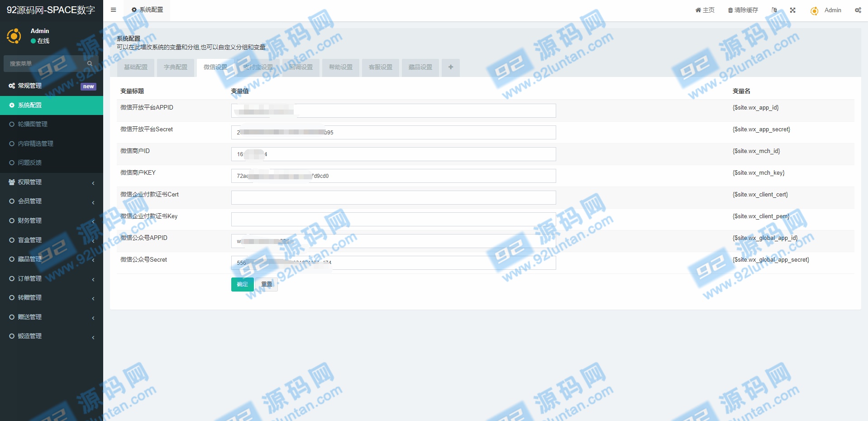Screen dimensions: 868x421
Task: Open the top-right gears settings icon
Action: click(x=858, y=10)
